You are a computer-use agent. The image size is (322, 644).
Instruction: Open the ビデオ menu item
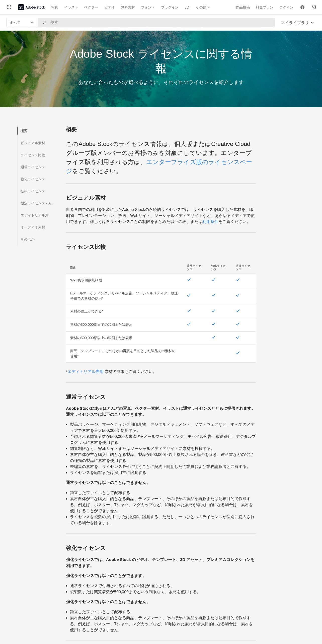(110, 8)
